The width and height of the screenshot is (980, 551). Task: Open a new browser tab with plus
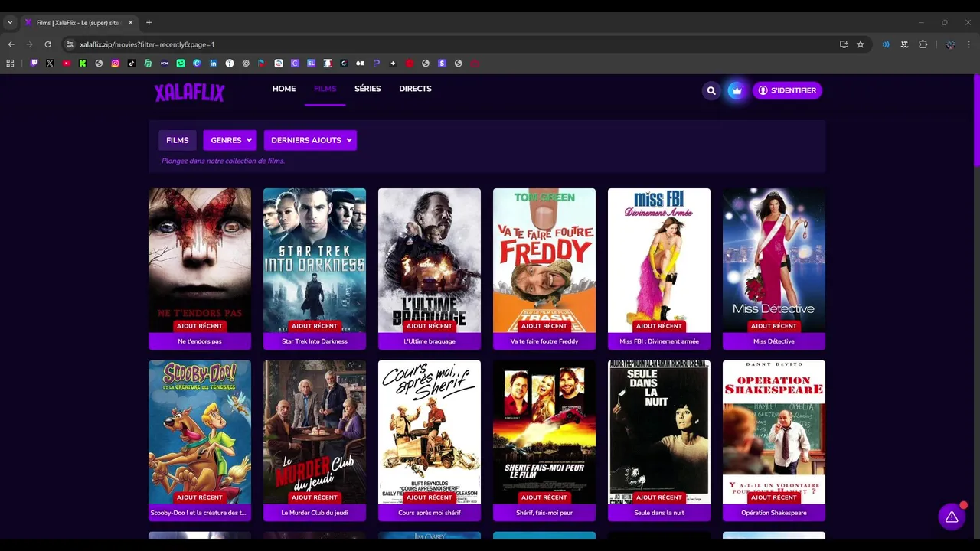[149, 22]
